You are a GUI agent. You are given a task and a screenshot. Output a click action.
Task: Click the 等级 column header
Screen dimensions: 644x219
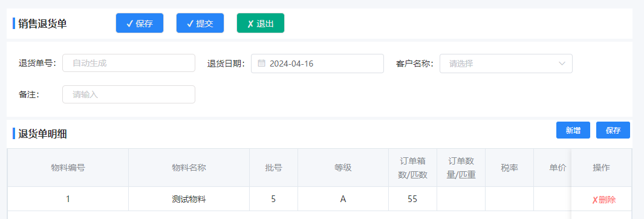(x=343, y=168)
